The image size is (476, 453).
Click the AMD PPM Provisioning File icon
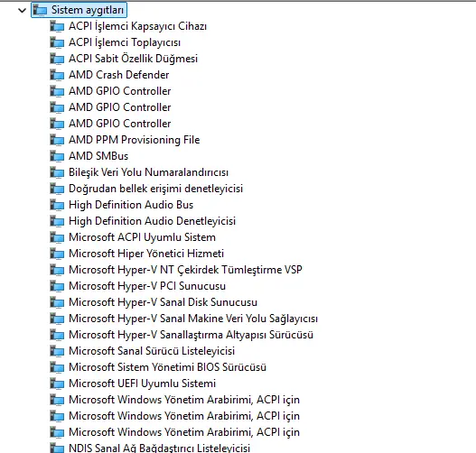(x=57, y=140)
